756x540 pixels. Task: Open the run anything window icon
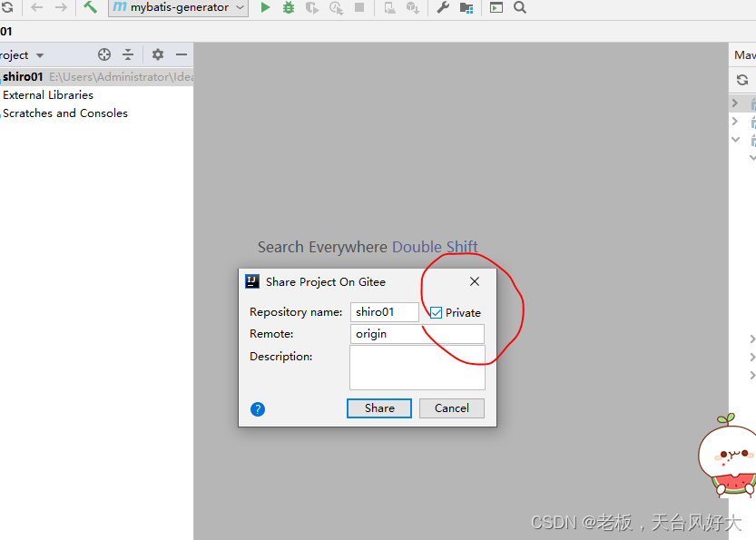(x=496, y=7)
